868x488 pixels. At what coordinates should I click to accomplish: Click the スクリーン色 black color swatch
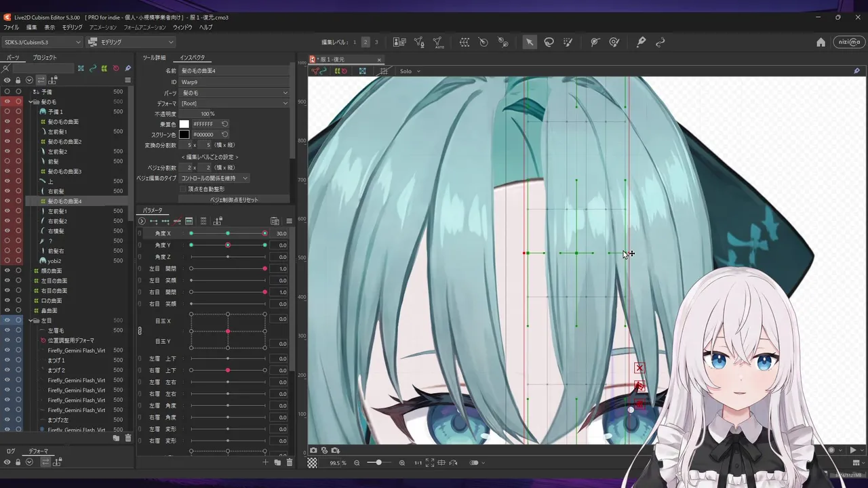(x=184, y=134)
